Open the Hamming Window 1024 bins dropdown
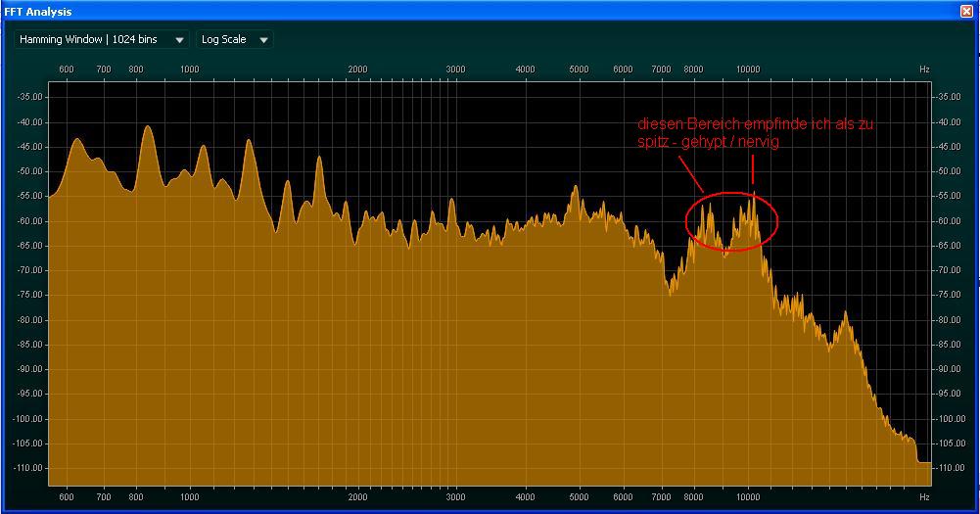 tap(102, 40)
